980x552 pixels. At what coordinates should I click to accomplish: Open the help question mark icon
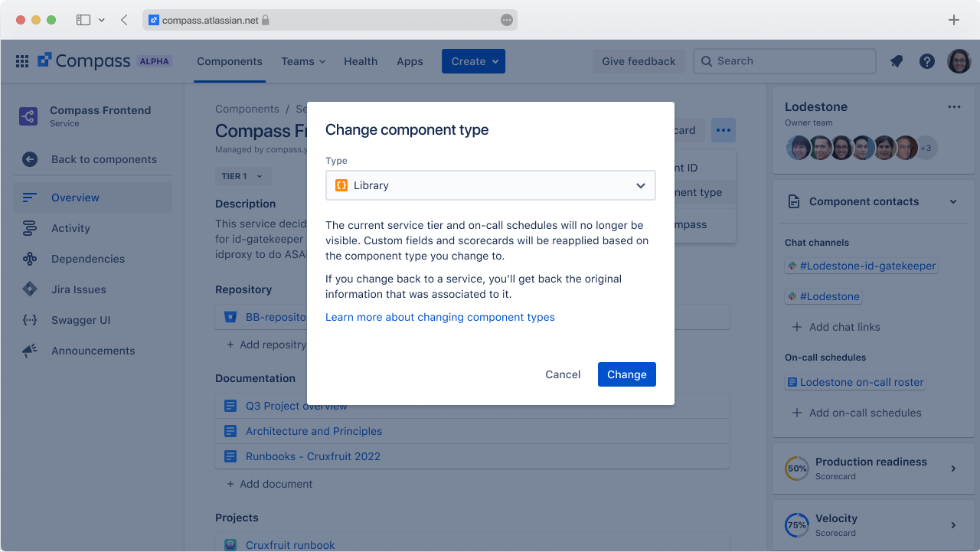tap(927, 60)
